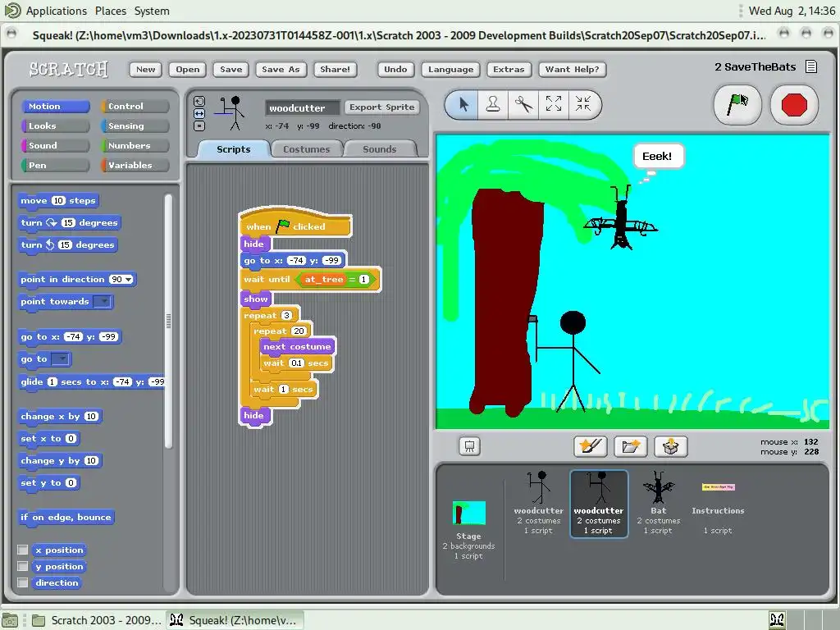Open the point towards dropdown
This screenshot has height=630, width=840.
click(103, 302)
